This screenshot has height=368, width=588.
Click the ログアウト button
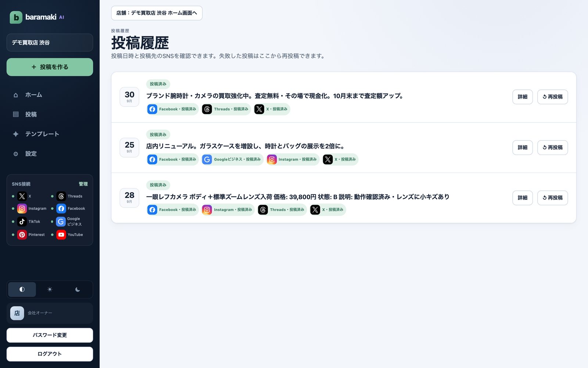click(x=50, y=354)
